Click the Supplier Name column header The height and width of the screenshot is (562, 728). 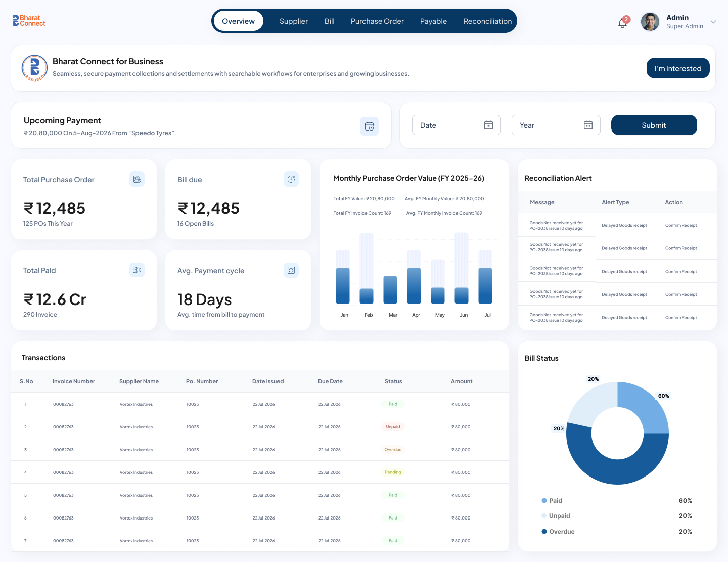tap(139, 381)
